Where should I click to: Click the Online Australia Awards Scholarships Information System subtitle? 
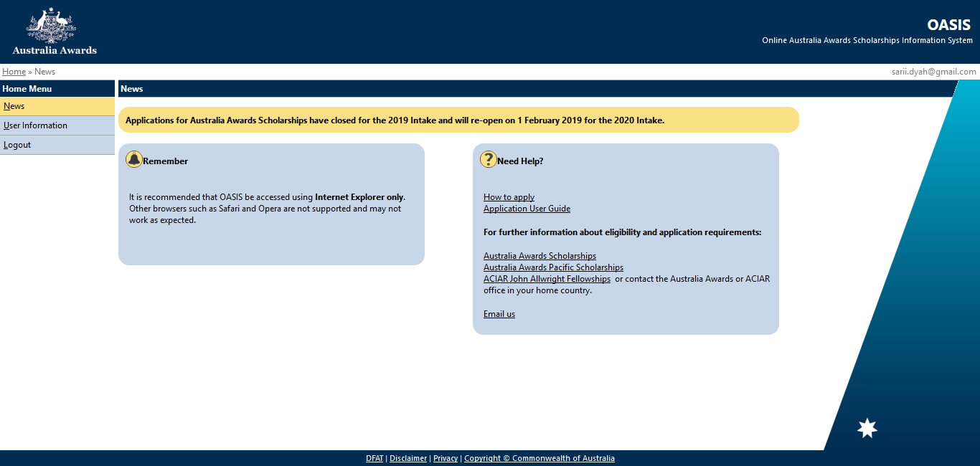[867, 40]
